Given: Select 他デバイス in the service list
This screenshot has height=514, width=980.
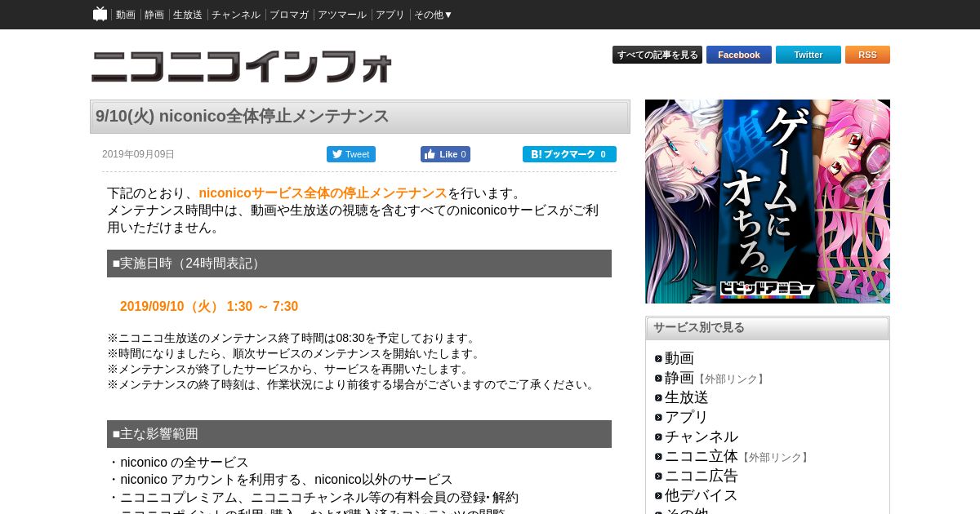Looking at the screenshot, I should 702,495.
